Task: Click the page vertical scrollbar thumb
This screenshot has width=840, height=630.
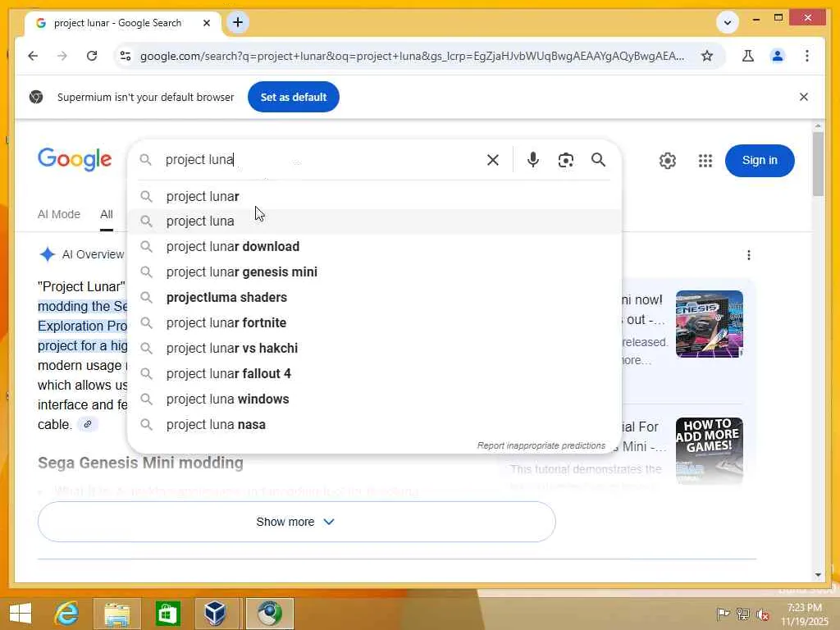Action: tap(818, 163)
